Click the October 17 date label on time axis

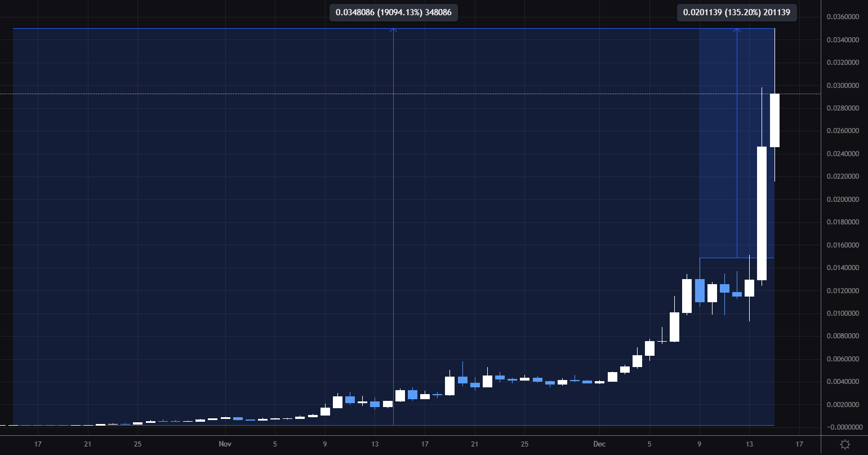click(38, 444)
